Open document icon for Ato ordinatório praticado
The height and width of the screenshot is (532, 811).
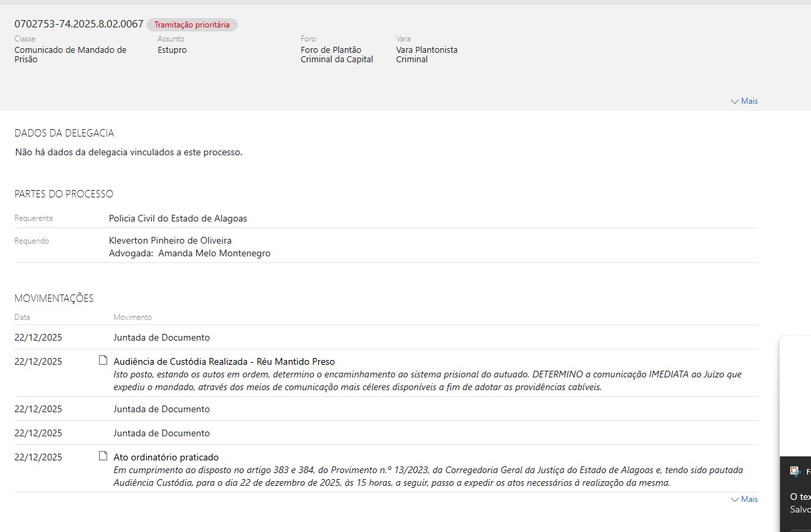coord(103,456)
